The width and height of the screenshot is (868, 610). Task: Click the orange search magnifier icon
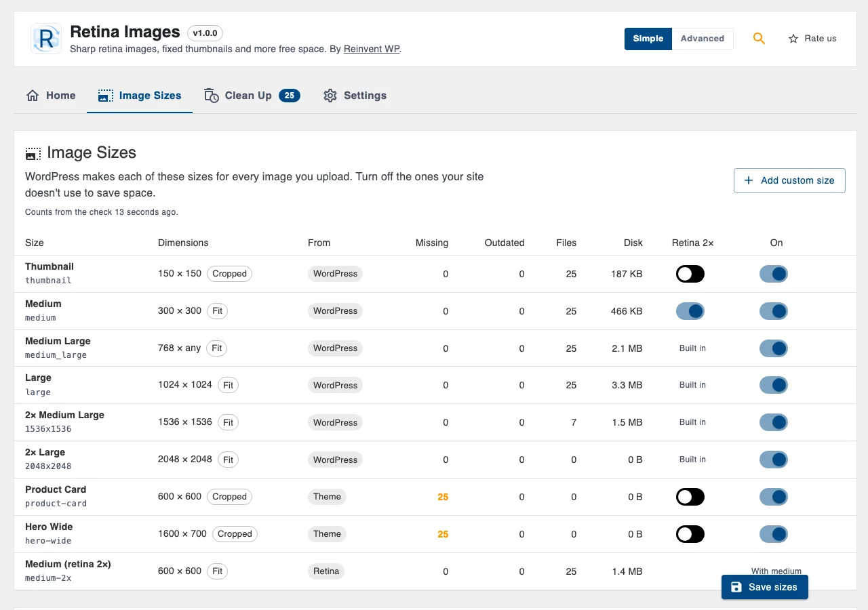[x=759, y=39]
